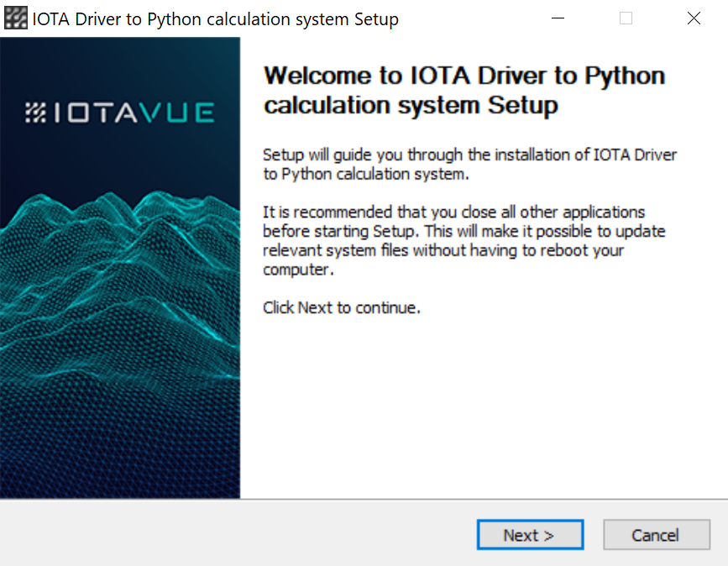Click the "Welcome to IOTA Driver to Python" heading

pos(464,90)
